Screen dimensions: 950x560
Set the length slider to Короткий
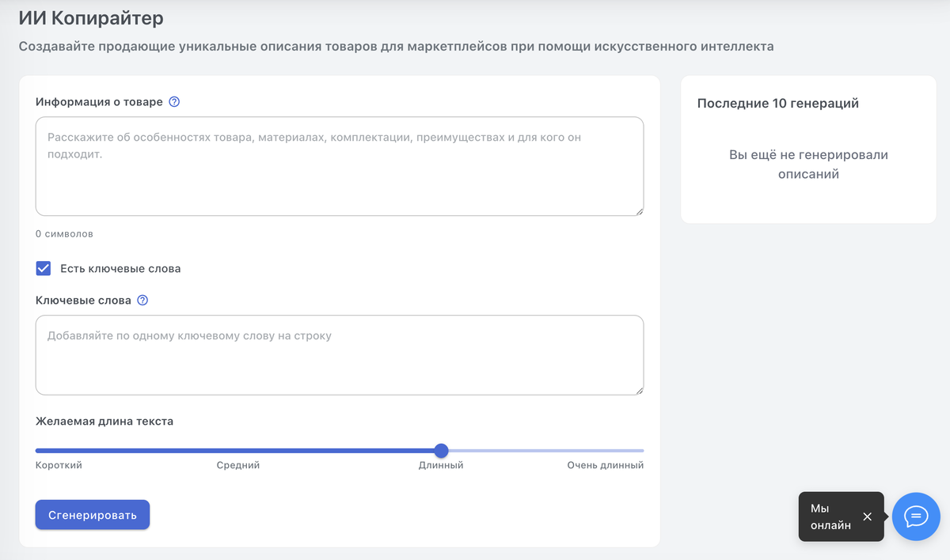pyautogui.click(x=36, y=451)
